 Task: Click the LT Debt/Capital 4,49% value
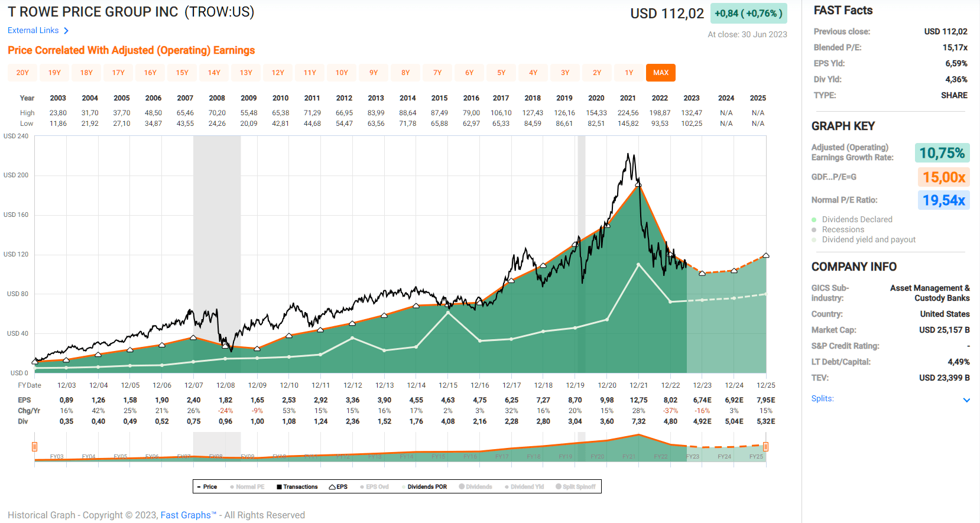pyautogui.click(x=958, y=362)
